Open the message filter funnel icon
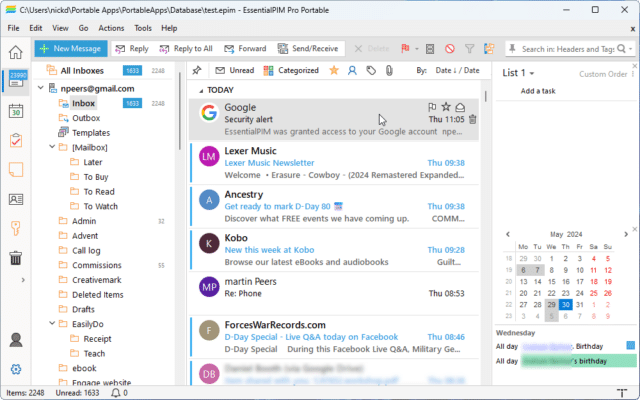The width and height of the screenshot is (640, 400). 469,49
